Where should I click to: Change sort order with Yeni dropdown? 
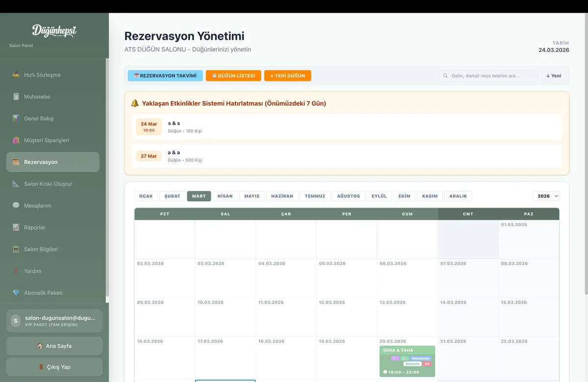tap(554, 76)
